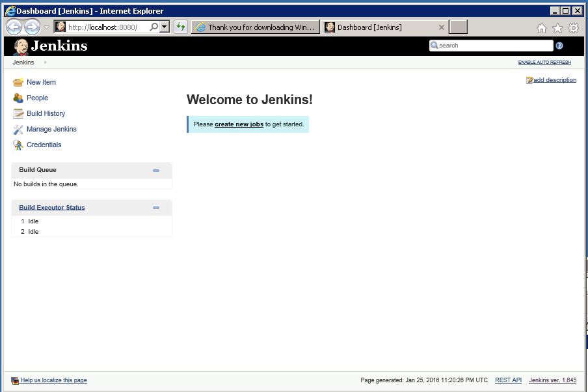Image resolution: width=588 pixels, height=392 pixels.
Task: Click the Credentials key icon
Action: [x=18, y=145]
